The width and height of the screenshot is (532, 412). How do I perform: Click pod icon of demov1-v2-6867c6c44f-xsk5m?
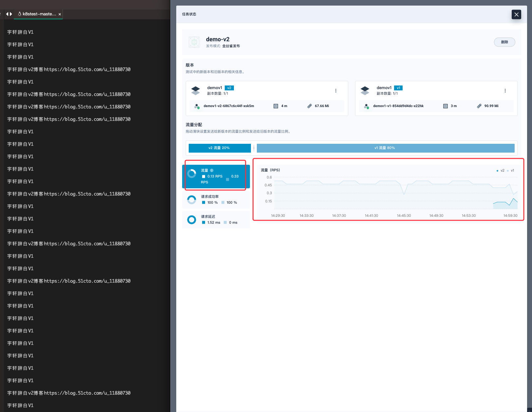coord(197,106)
